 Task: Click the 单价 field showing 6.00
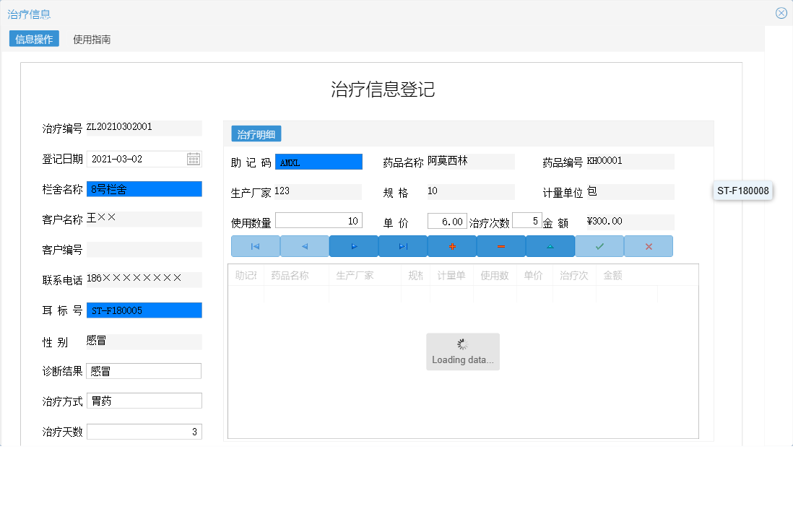(x=447, y=219)
